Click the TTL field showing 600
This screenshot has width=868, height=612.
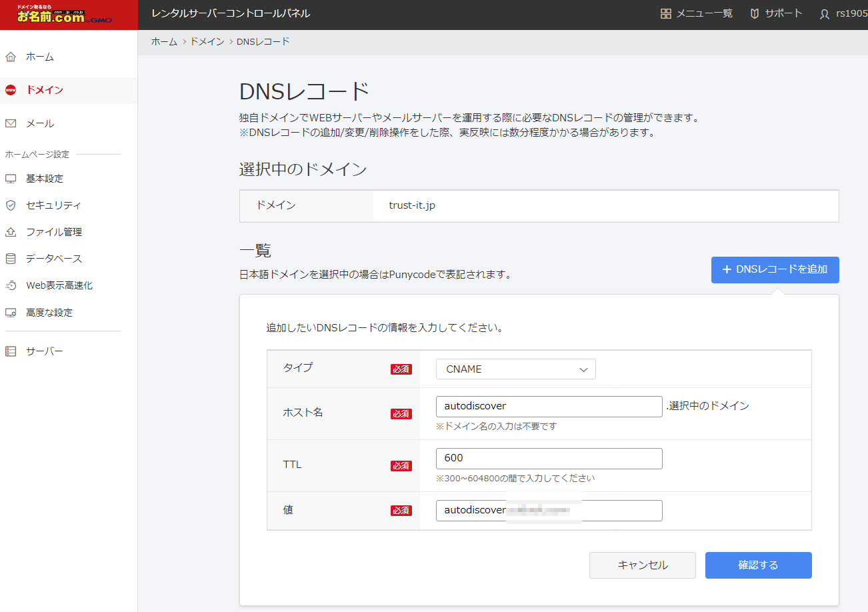[549, 459]
